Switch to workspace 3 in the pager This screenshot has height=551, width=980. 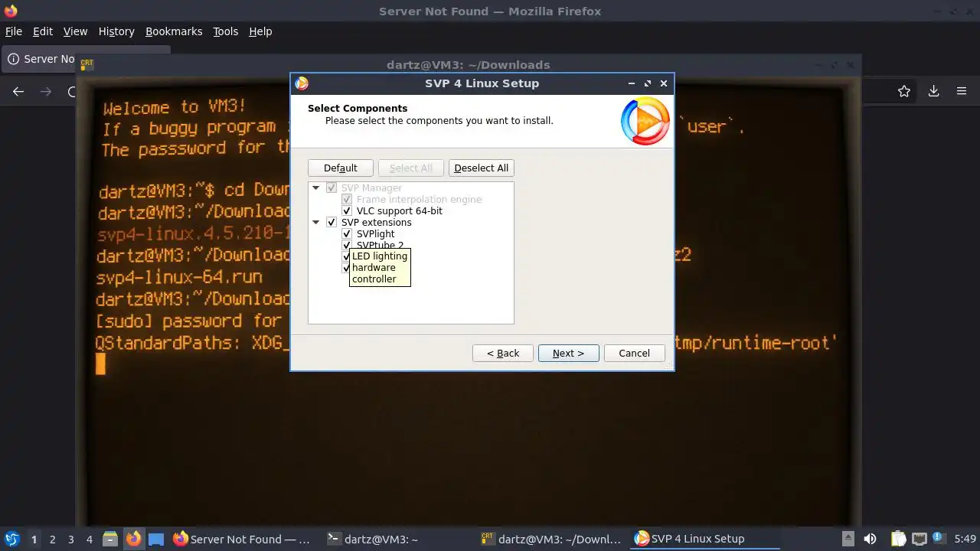tap(70, 540)
